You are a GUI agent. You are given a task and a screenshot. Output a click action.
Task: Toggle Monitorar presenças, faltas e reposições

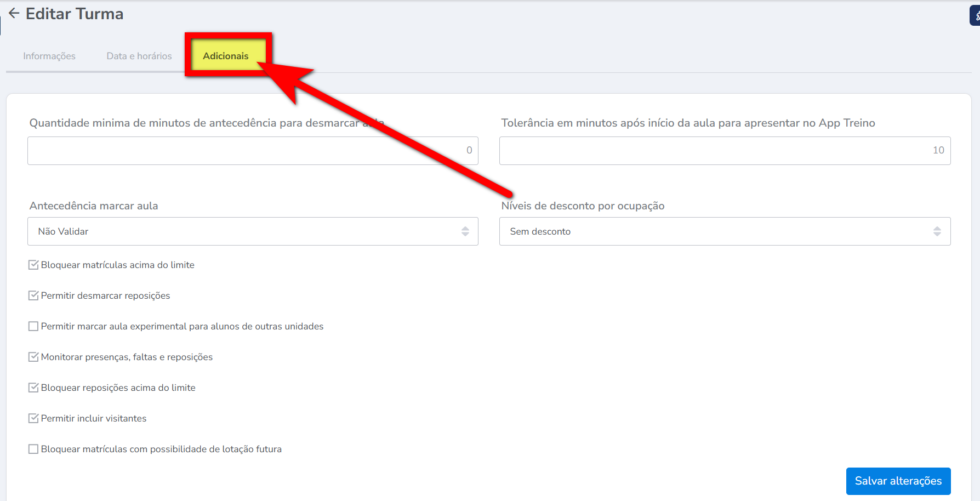click(x=33, y=357)
